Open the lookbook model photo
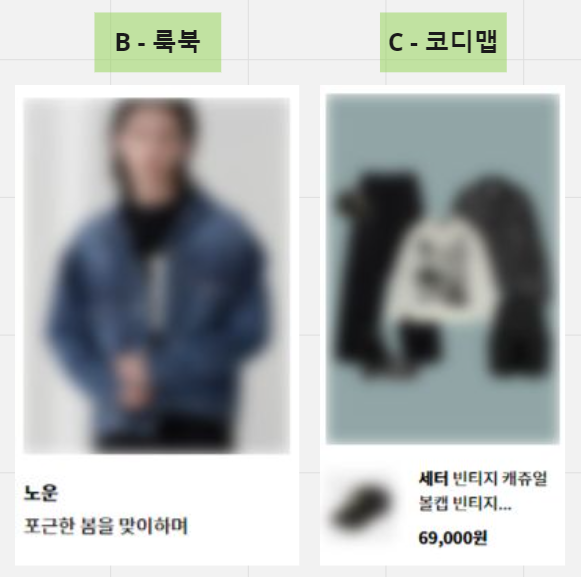Screen dimensions: 581x577 pos(156,276)
